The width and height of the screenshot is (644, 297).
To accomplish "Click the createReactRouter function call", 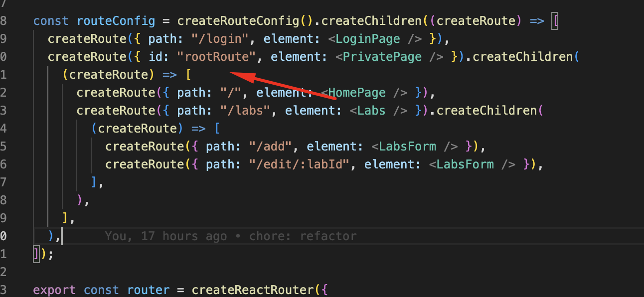I will [x=252, y=290].
